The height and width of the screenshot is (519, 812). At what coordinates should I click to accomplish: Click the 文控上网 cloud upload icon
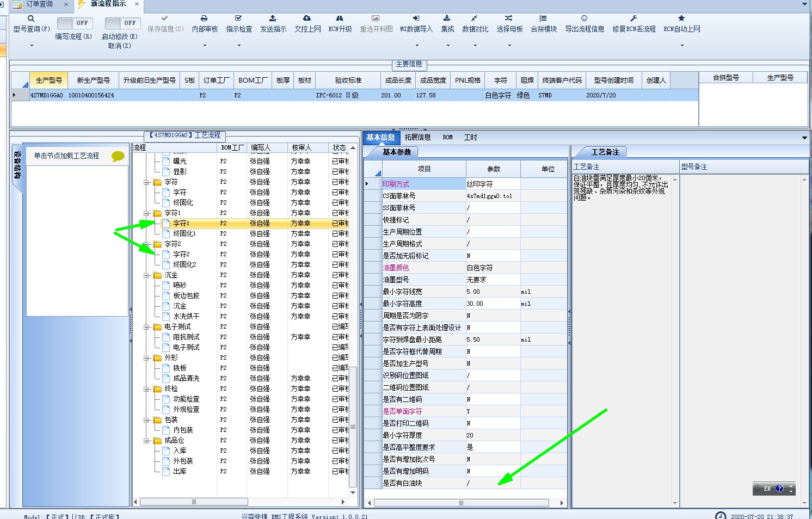[x=307, y=18]
